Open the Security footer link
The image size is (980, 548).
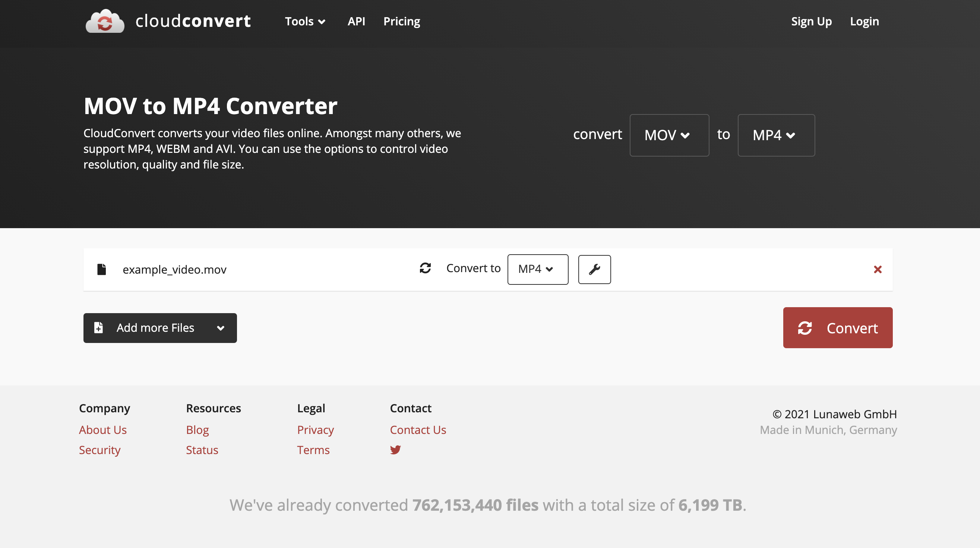[x=99, y=450]
